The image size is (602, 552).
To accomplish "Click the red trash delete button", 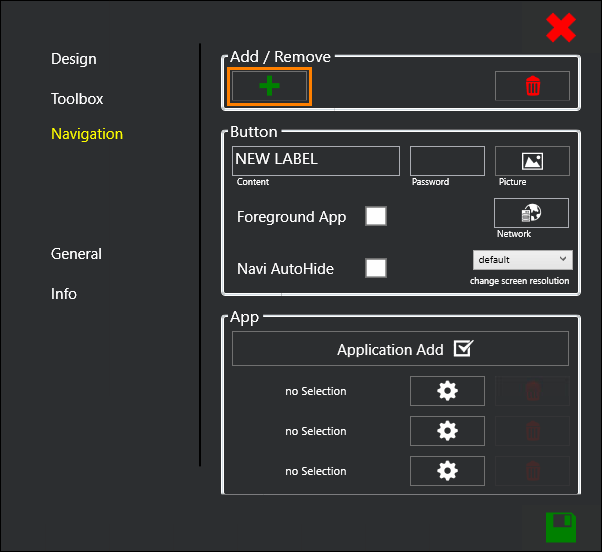I will click(x=532, y=87).
